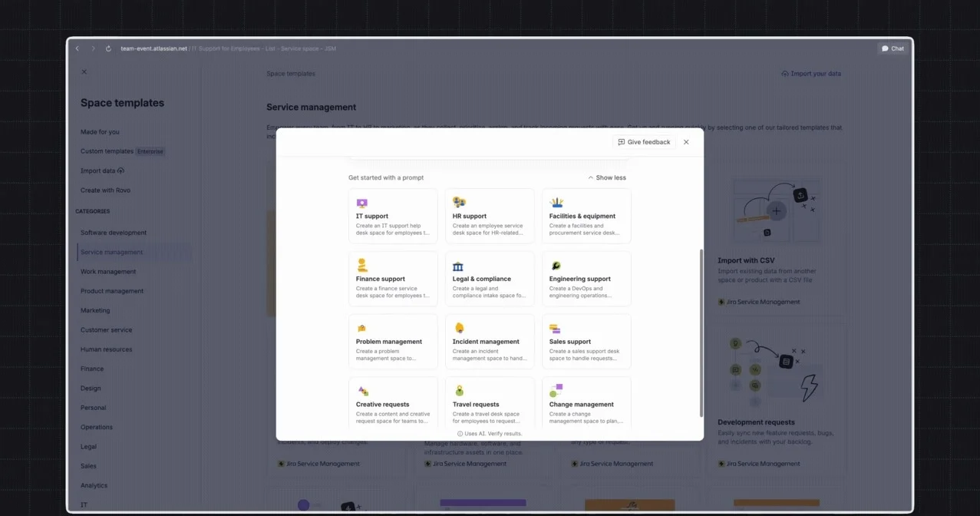This screenshot has height=516, width=980.
Task: Click the Legal & compliance building icon
Action: tap(458, 266)
